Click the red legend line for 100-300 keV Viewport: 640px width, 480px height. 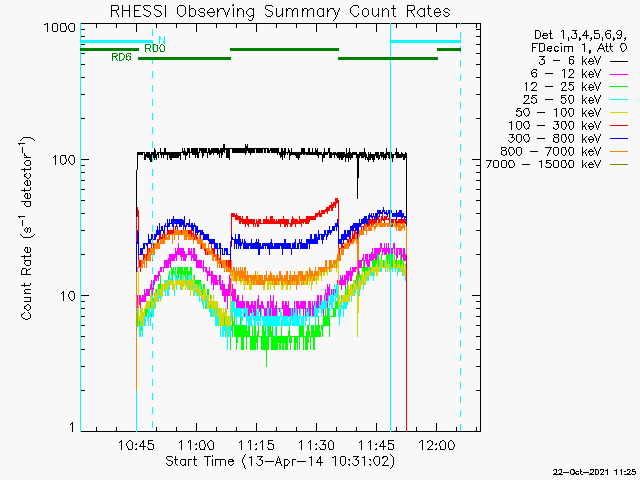[x=619, y=126]
